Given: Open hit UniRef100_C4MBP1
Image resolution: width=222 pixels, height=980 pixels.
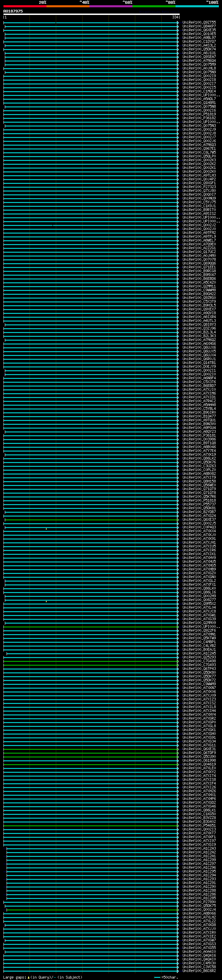Looking at the screenshot, I should [x=199, y=642].
